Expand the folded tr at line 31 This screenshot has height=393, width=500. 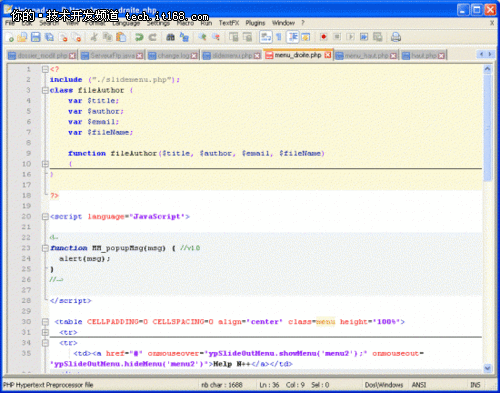point(45,332)
